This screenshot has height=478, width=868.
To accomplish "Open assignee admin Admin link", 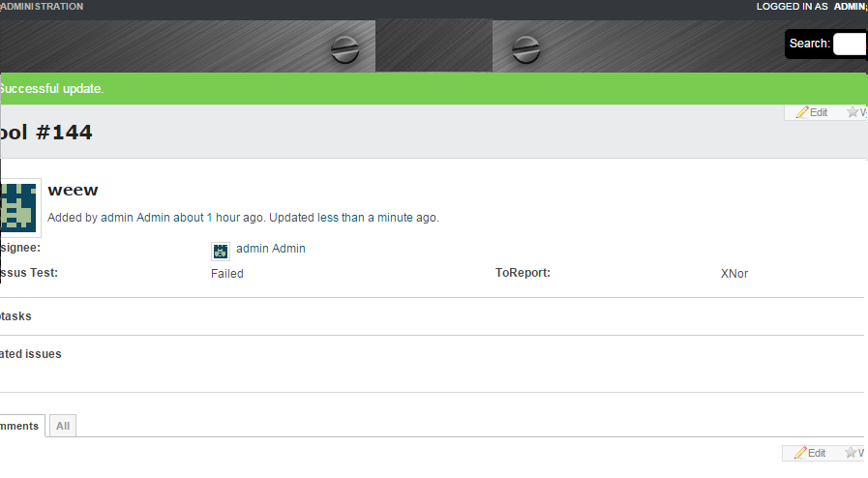I will click(x=271, y=249).
